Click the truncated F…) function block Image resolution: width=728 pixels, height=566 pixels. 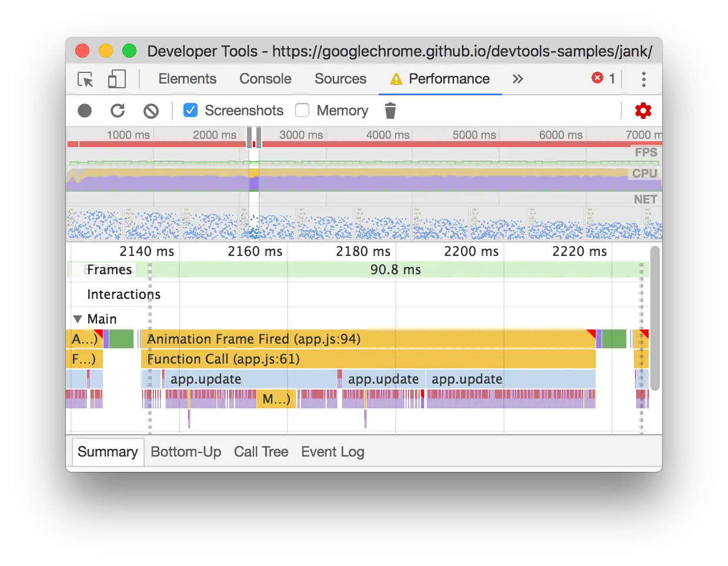(84, 359)
